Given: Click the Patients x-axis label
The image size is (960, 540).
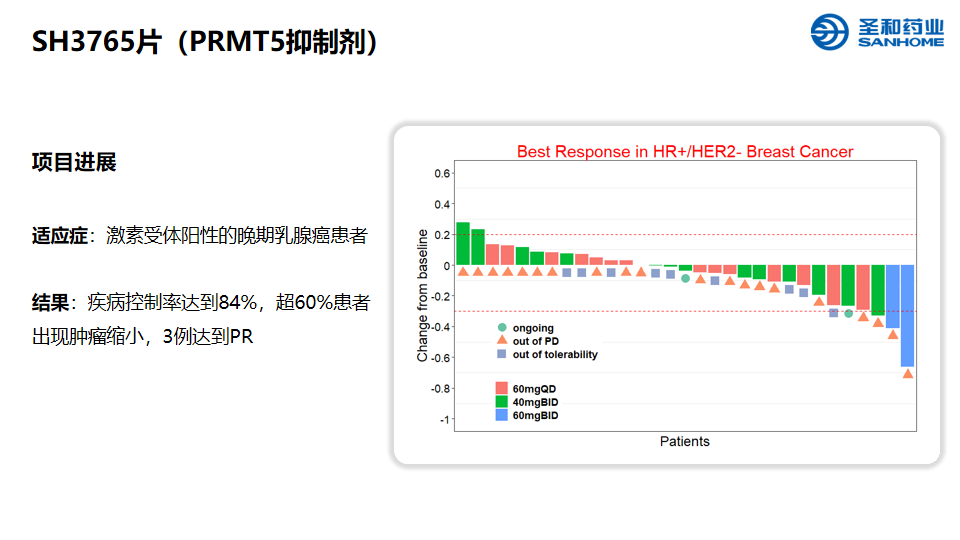Looking at the screenshot, I should (x=684, y=441).
